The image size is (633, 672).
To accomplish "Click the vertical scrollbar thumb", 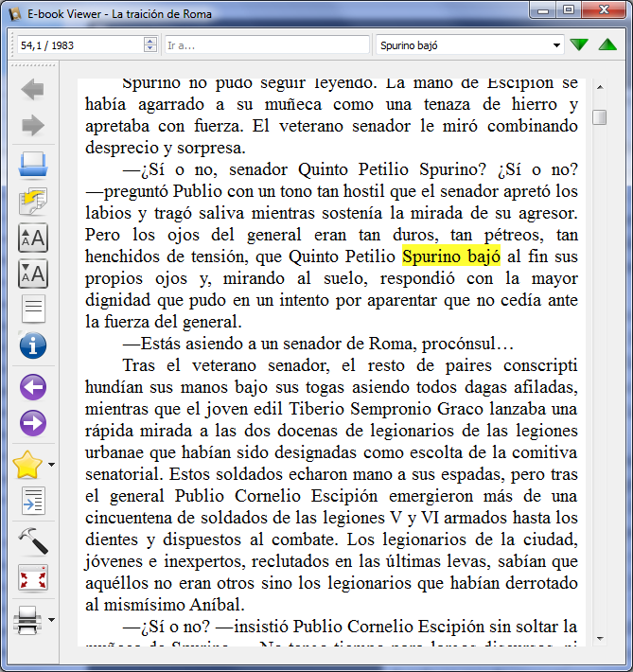I will [x=600, y=117].
